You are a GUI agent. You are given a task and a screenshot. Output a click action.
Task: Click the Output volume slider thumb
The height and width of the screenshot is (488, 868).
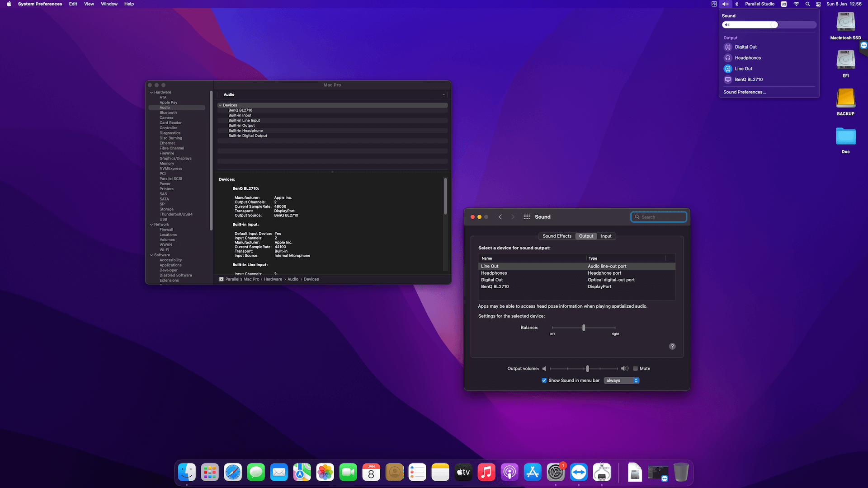coord(587,369)
